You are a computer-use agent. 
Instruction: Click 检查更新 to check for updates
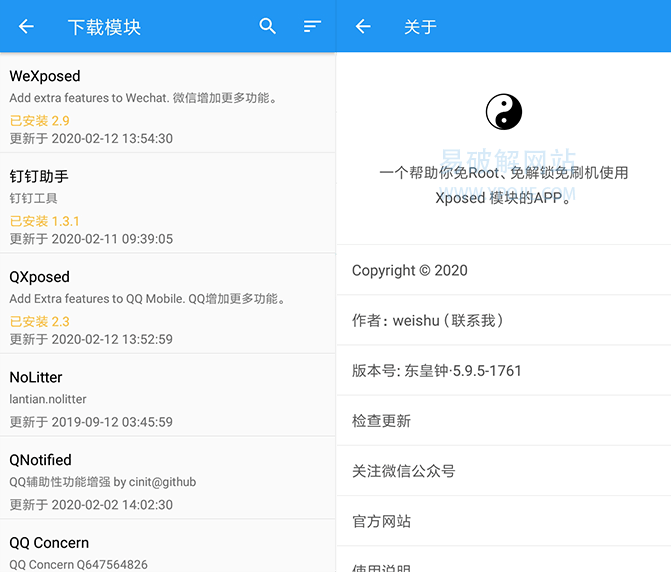pyautogui.click(x=503, y=421)
